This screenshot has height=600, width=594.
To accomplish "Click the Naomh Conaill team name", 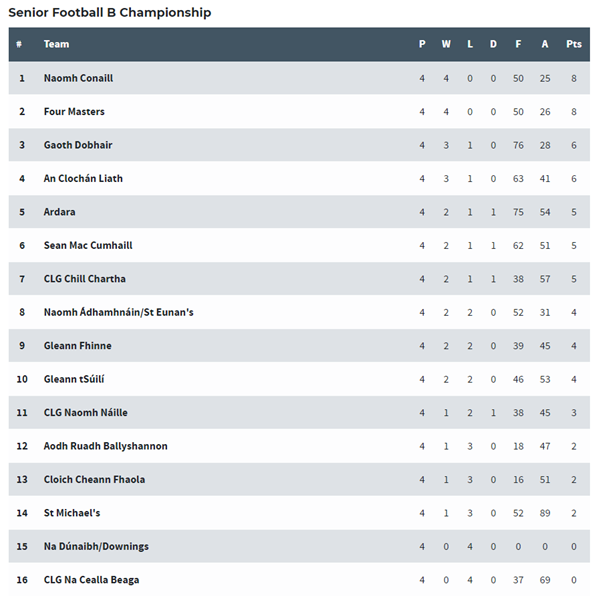I will (78, 78).
